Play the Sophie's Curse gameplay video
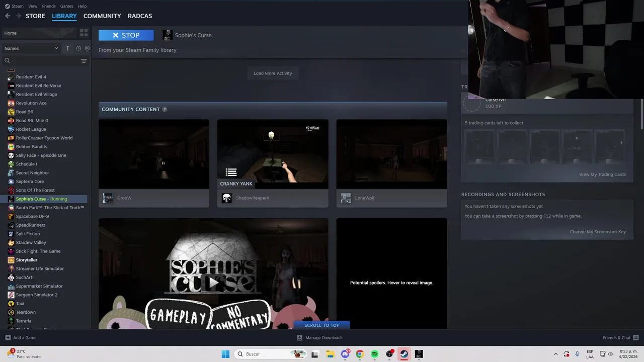644x362 pixels. tap(213, 283)
